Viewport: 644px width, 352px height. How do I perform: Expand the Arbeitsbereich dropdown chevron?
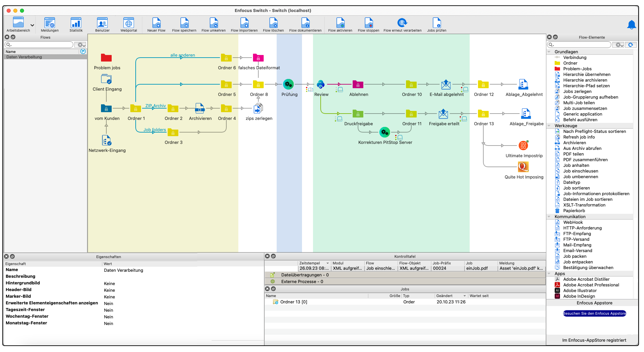point(32,25)
